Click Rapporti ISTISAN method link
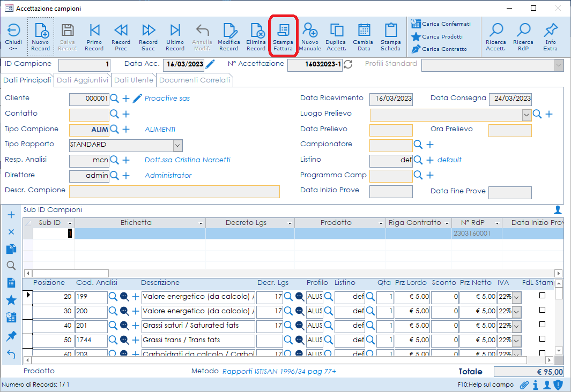This screenshot has height=392, width=571. 279,372
